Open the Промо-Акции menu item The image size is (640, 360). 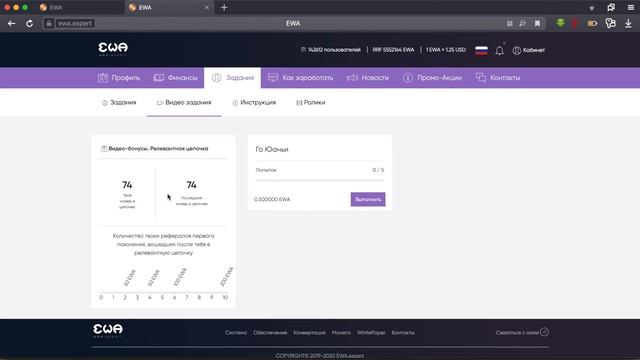coord(432,78)
